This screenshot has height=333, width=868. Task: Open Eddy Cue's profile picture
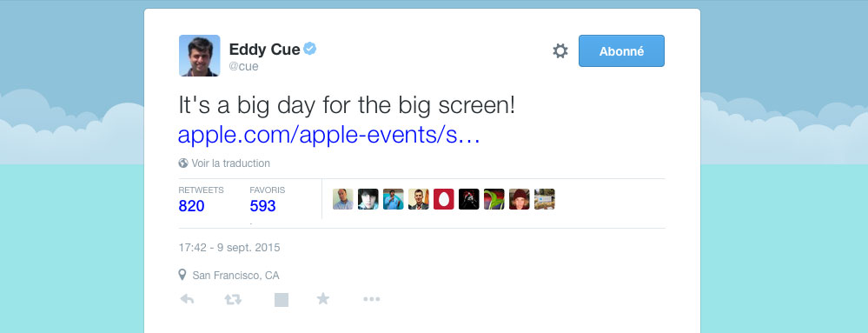pyautogui.click(x=199, y=56)
